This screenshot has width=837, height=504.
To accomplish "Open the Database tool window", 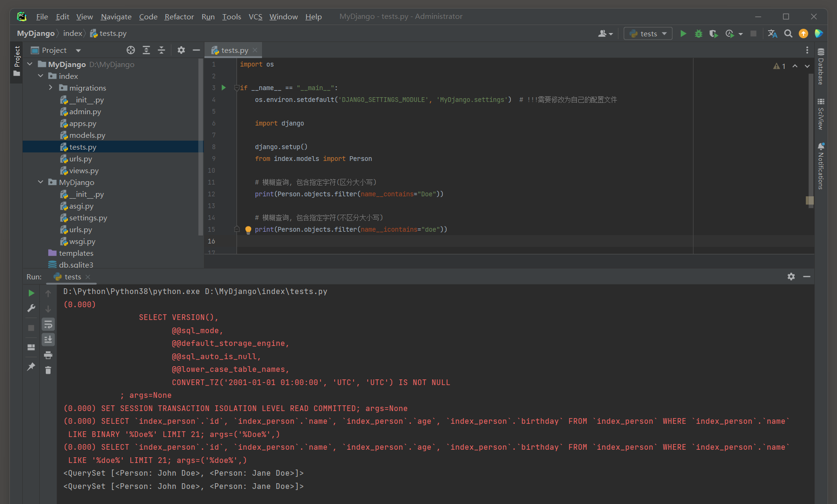I will tap(821, 66).
